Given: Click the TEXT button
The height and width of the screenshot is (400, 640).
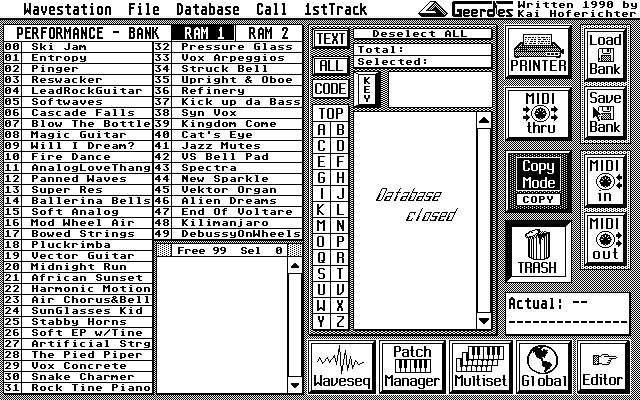Looking at the screenshot, I should (331, 39).
